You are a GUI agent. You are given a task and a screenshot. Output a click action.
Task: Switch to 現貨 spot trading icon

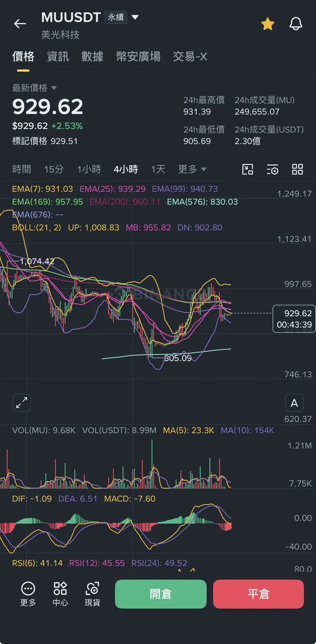coord(92,594)
